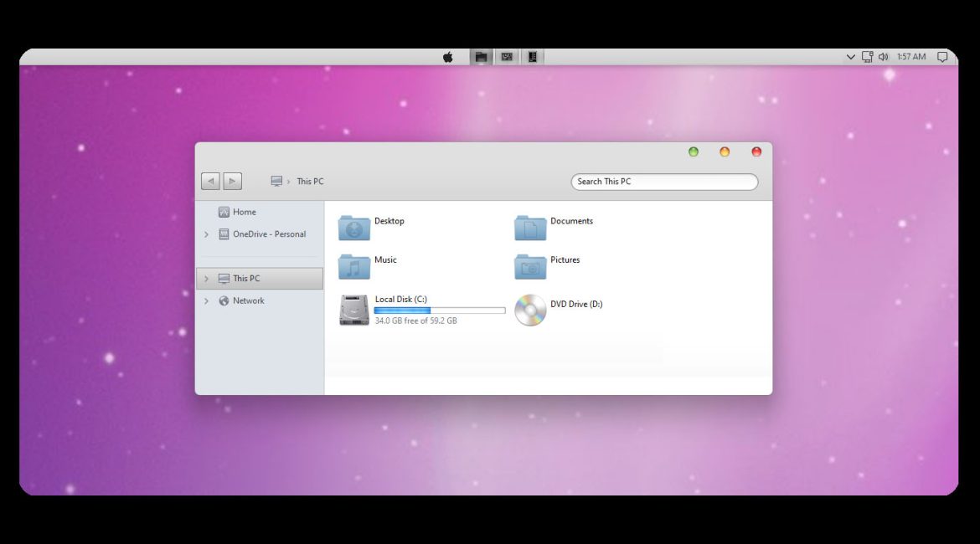Open the Desktop folder
Screen dimensions: 980x544
click(x=354, y=227)
